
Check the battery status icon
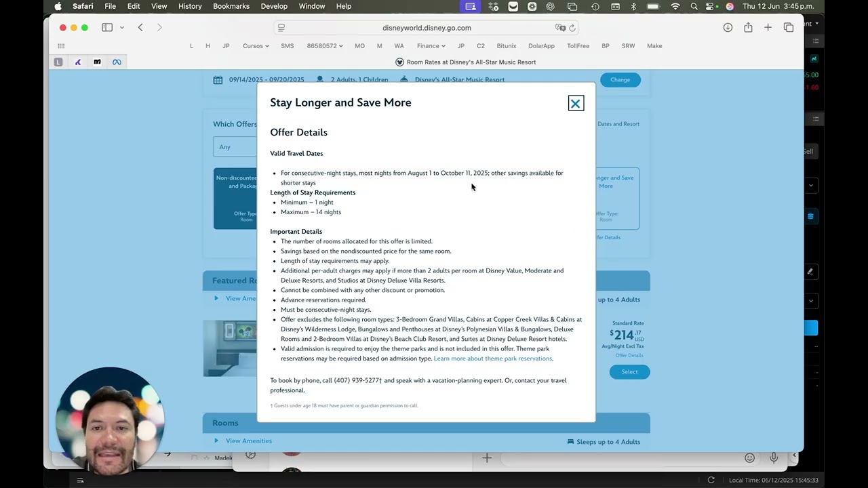tap(654, 7)
